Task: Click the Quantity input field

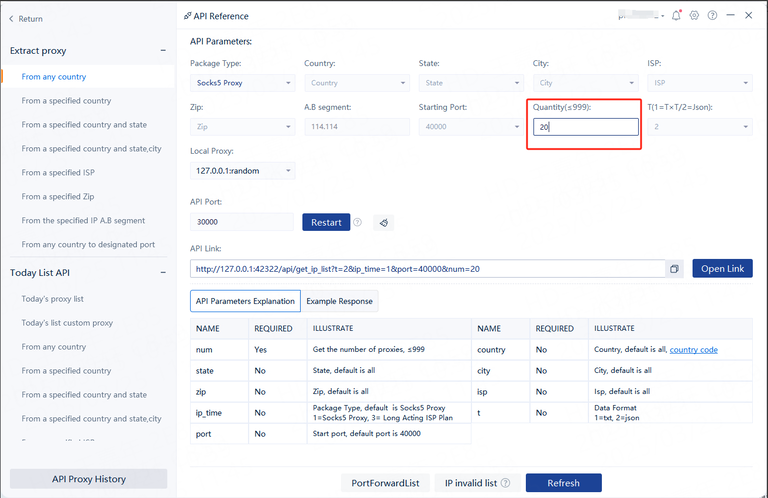Action: coord(584,127)
